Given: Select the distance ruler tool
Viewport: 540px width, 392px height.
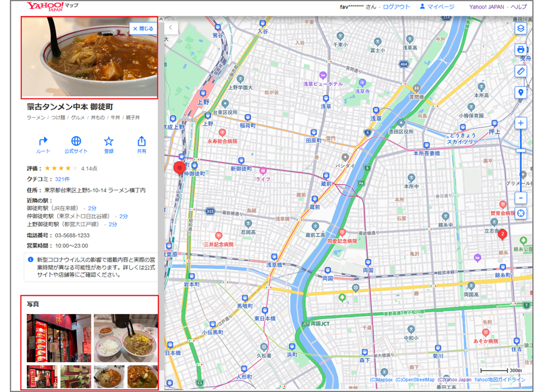Looking at the screenshot, I should (520, 71).
